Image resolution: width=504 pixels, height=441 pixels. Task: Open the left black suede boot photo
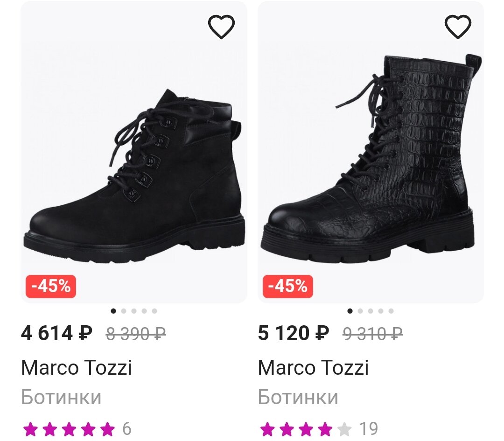pyautogui.click(x=134, y=173)
